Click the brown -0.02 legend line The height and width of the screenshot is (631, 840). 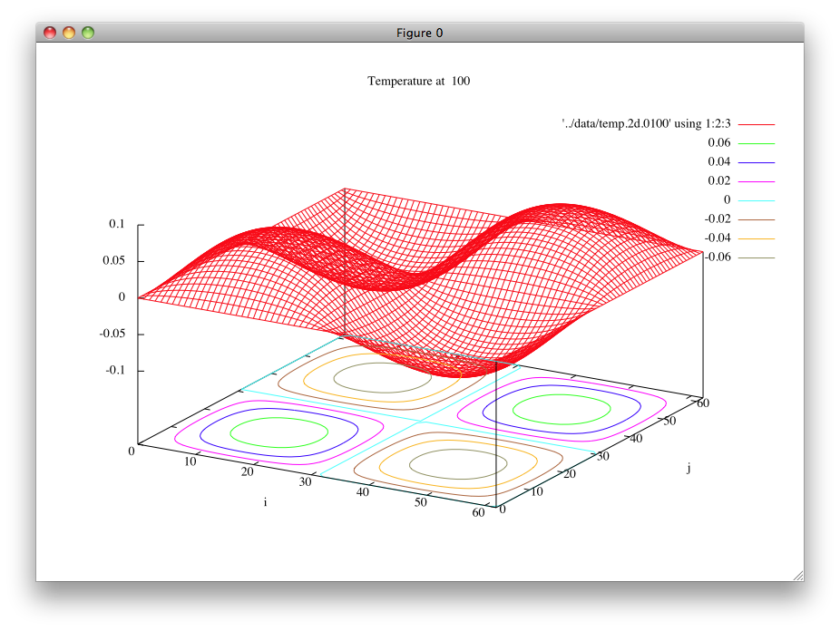tap(757, 219)
